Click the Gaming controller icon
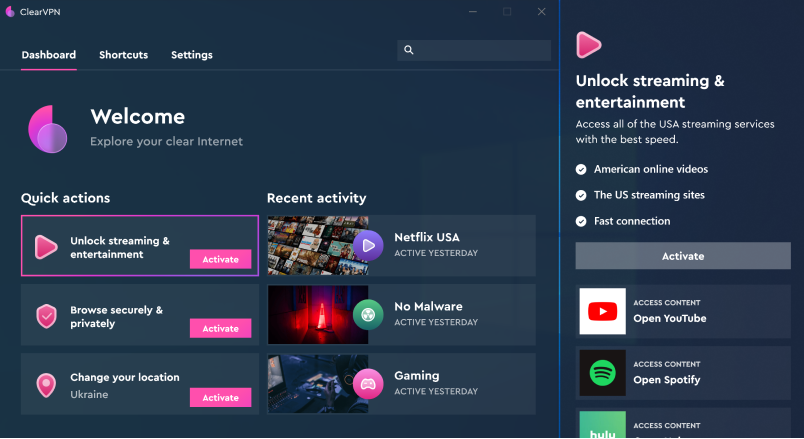The width and height of the screenshot is (804, 439). (368, 383)
